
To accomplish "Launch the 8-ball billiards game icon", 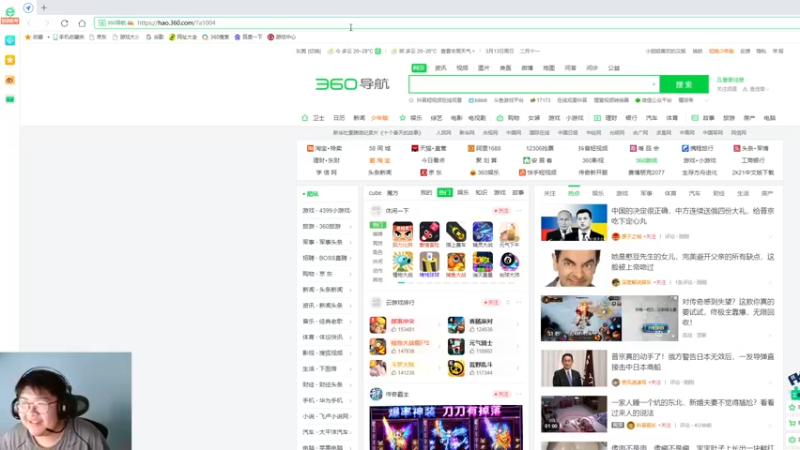I will (x=509, y=262).
